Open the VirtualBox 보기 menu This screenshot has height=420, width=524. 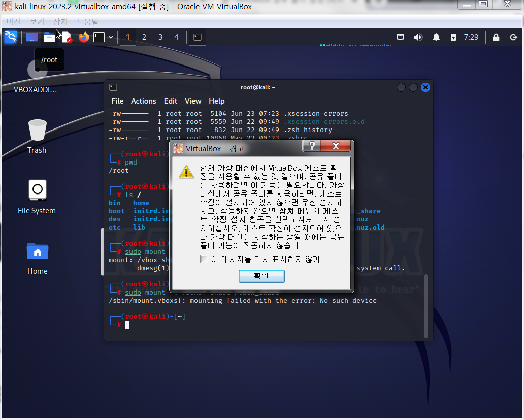(x=37, y=22)
